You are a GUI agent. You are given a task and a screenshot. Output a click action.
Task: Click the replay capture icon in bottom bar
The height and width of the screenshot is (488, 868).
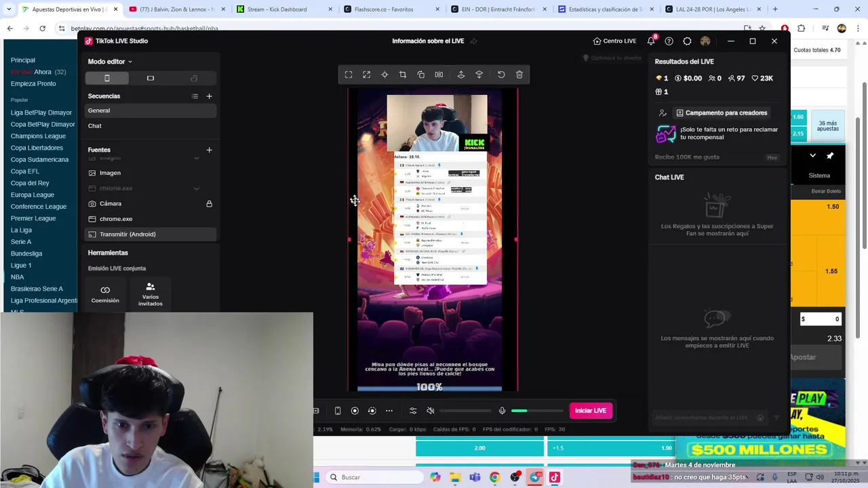[x=372, y=411]
